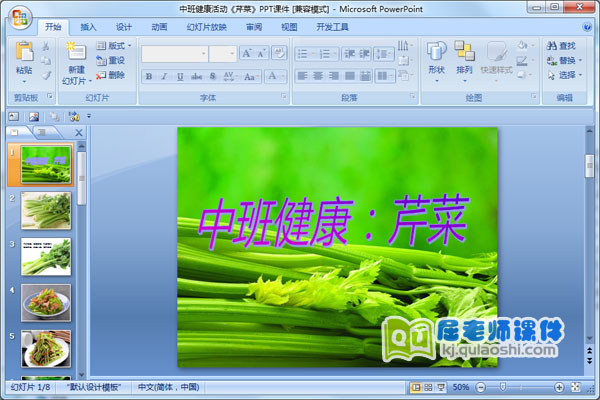This screenshot has width=600, height=400.
Task: Start Slide Show view from status bar
Action: coord(441,387)
